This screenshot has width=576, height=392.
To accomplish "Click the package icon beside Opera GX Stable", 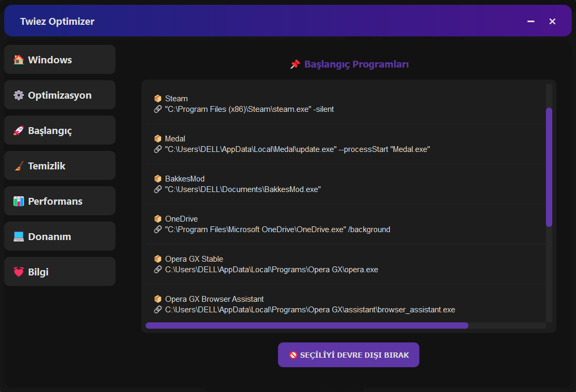I will [158, 259].
